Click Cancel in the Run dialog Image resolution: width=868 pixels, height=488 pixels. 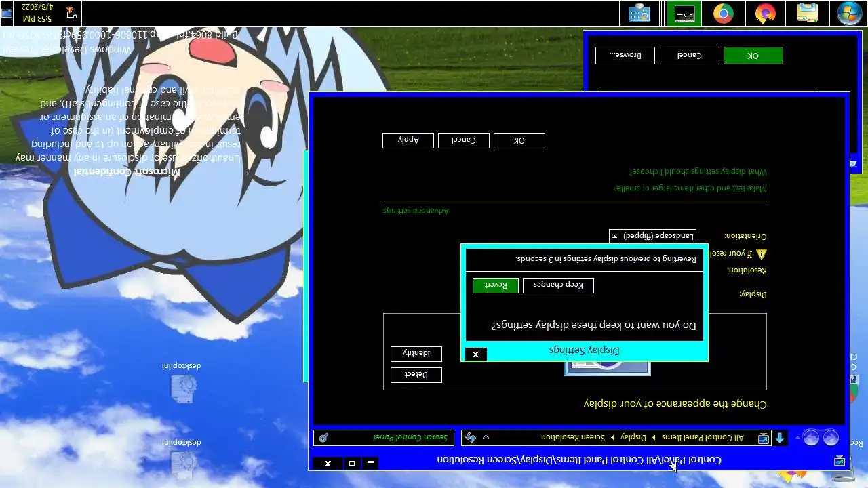689,56
